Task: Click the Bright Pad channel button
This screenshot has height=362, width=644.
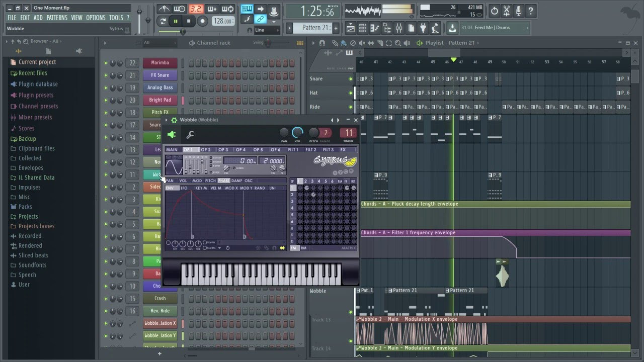Action: [x=160, y=100]
